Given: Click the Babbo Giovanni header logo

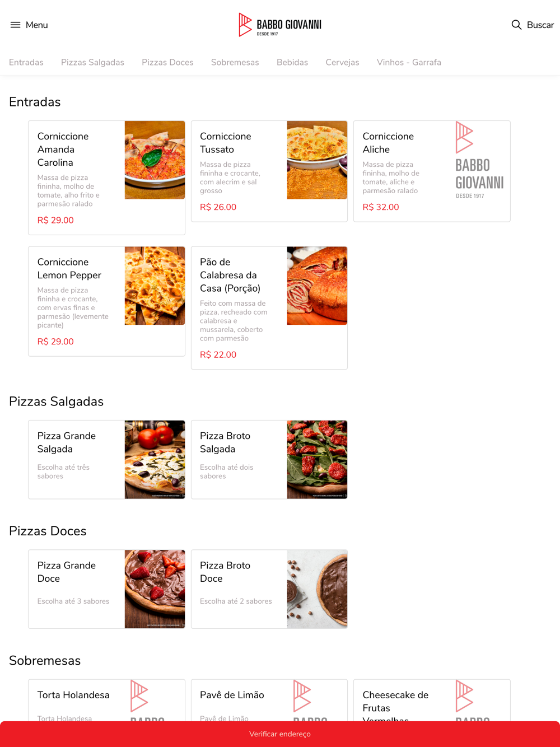Looking at the screenshot, I should pos(280,25).
